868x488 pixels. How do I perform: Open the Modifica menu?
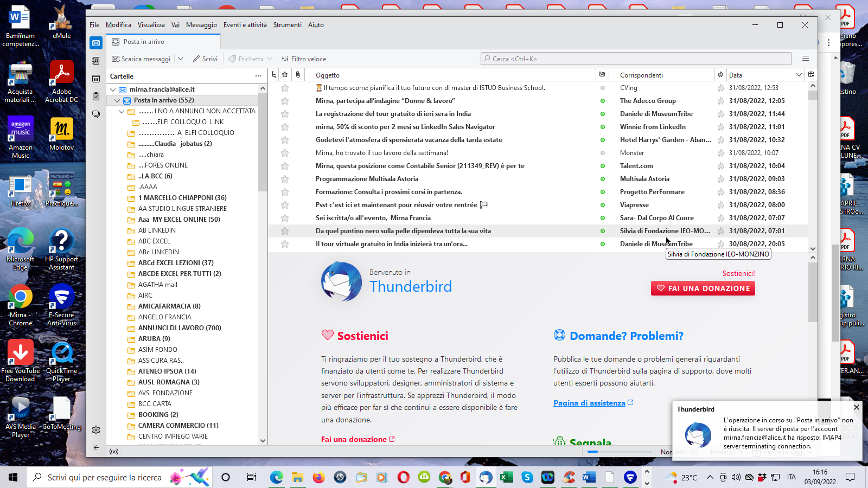pyautogui.click(x=118, y=25)
